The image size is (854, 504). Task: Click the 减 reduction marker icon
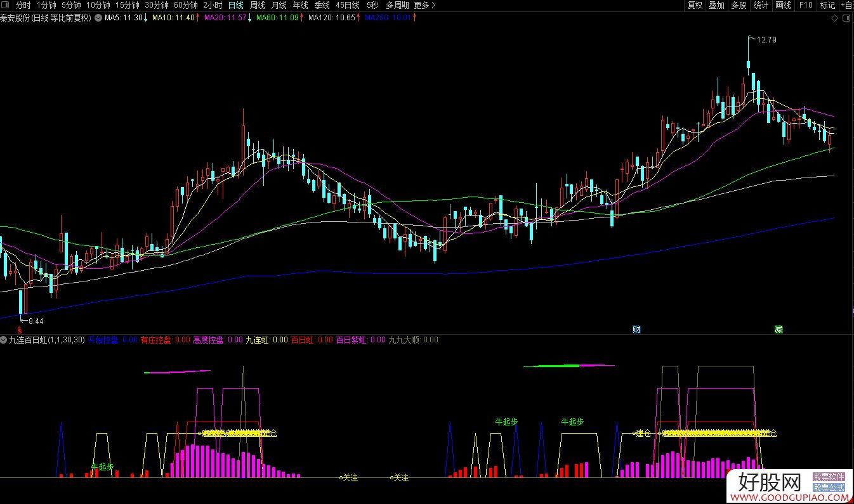tap(778, 330)
